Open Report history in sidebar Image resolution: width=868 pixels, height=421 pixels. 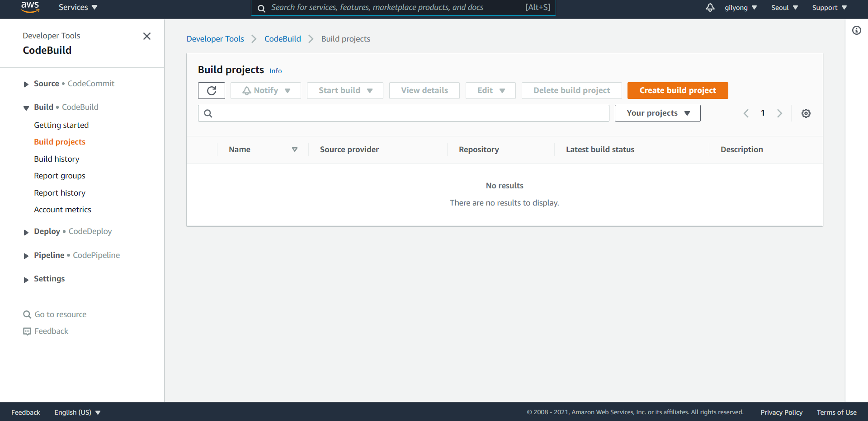[60, 193]
